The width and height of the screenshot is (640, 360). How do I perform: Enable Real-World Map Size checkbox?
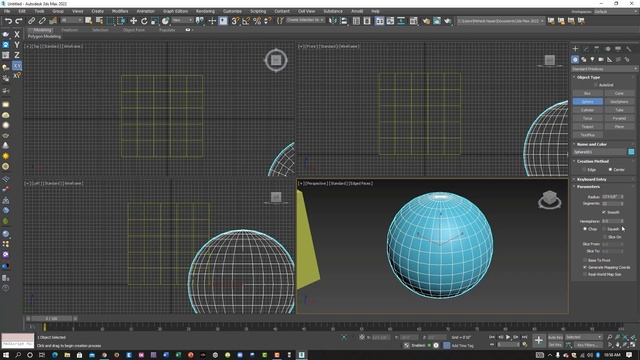coord(585,274)
